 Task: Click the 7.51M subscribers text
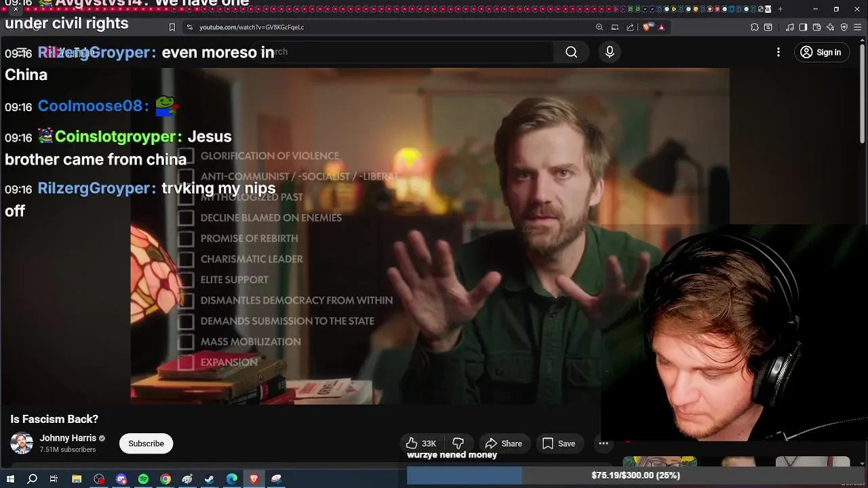click(x=67, y=449)
